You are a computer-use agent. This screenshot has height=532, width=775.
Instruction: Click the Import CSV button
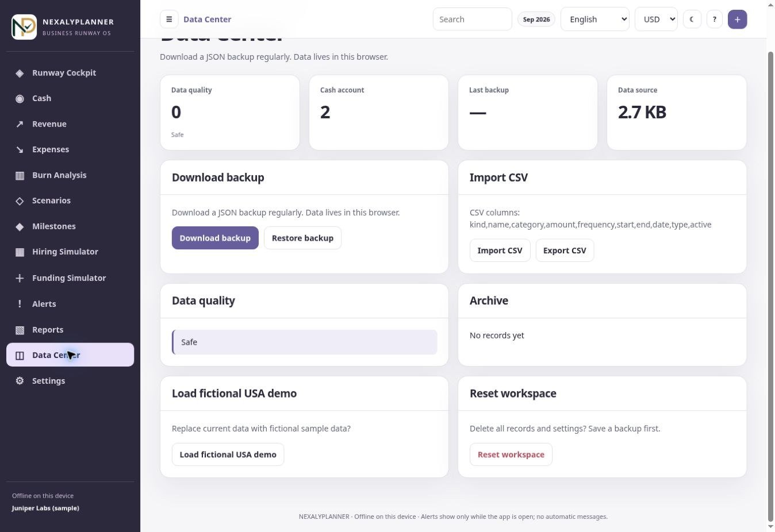500,250
